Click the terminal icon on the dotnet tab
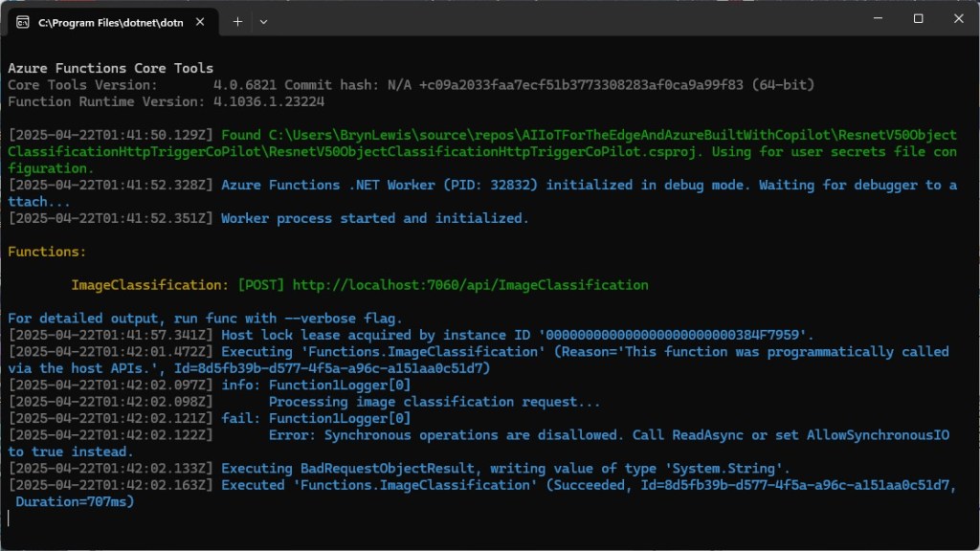 [x=22, y=21]
